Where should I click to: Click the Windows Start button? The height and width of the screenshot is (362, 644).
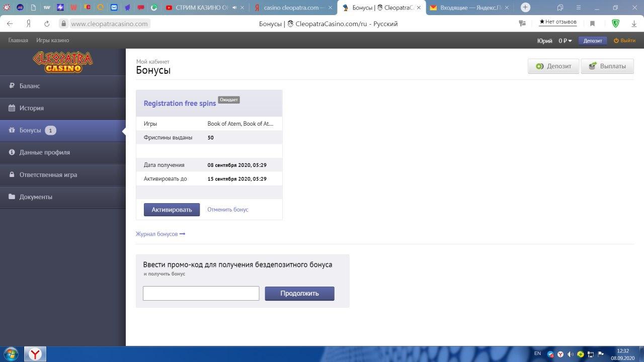pos(11,354)
